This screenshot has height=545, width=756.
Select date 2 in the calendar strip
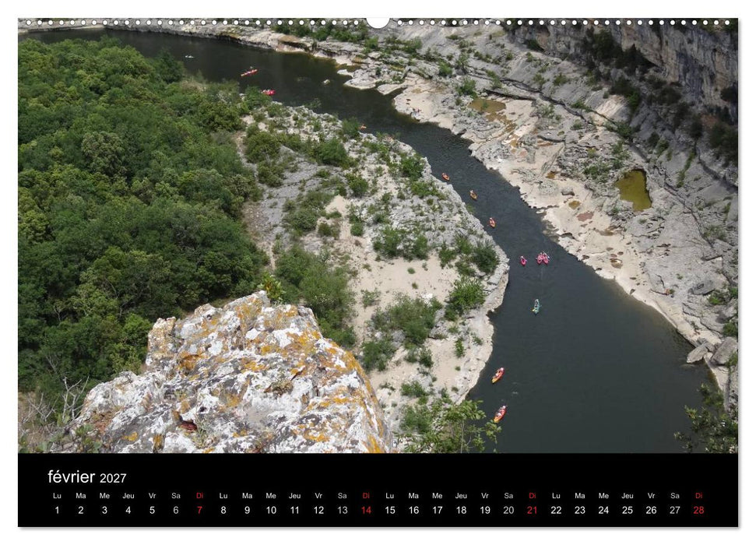click(x=81, y=510)
